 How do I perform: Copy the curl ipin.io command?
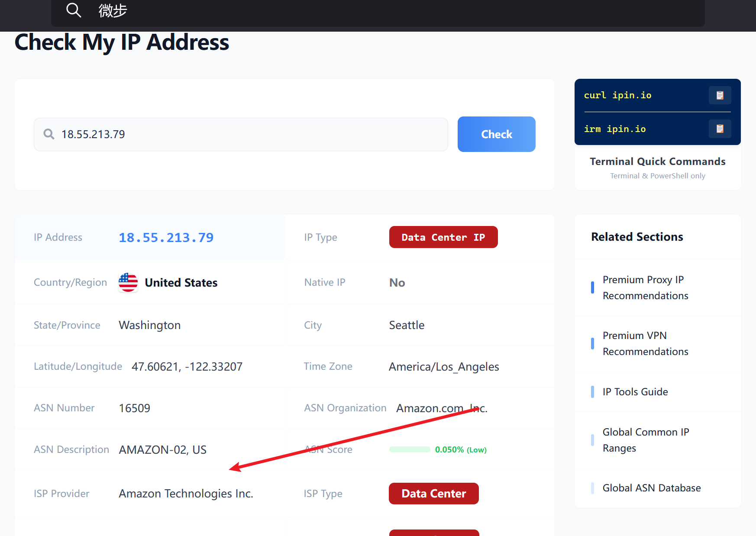720,95
